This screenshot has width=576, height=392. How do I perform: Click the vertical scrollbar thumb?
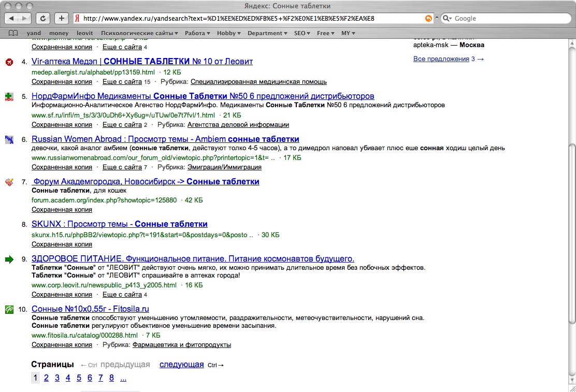pos(571,234)
